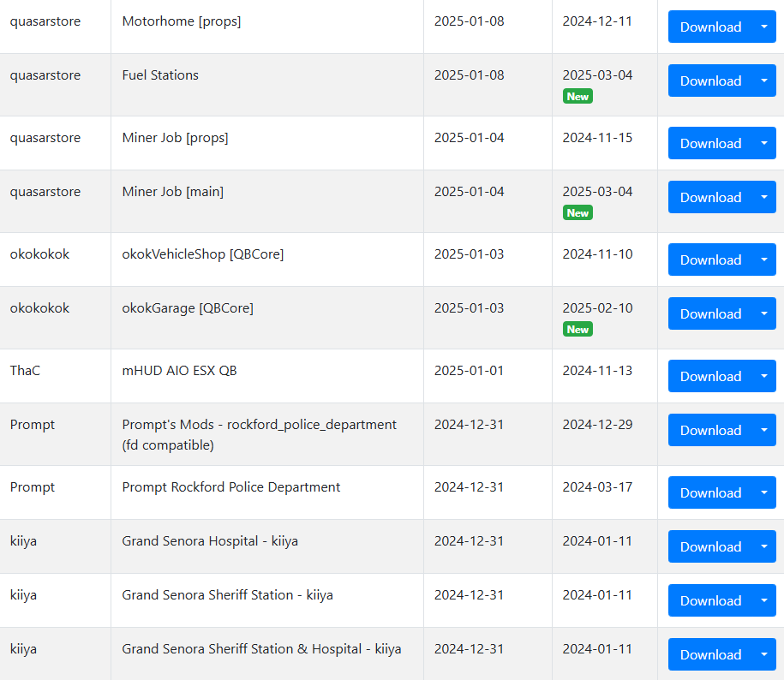Download the Motorhome [props] asset
This screenshot has height=680, width=784.
coord(710,27)
